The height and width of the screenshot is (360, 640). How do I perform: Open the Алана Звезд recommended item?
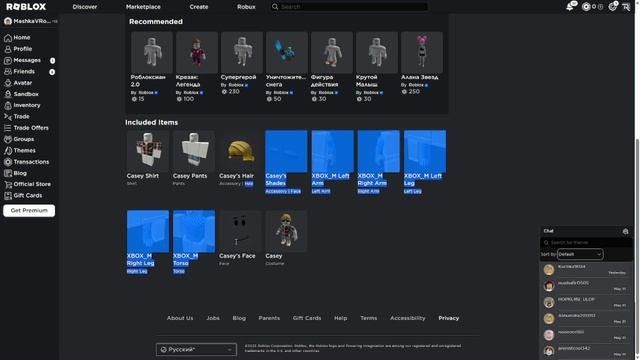tap(422, 63)
